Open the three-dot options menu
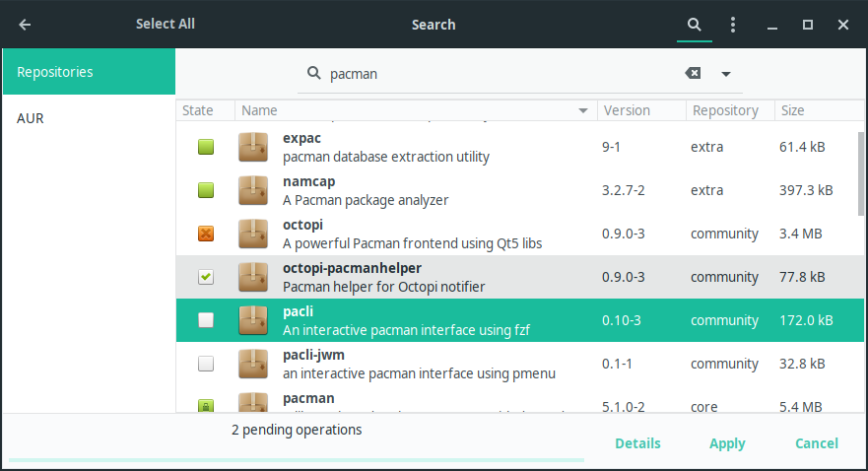 (733, 25)
